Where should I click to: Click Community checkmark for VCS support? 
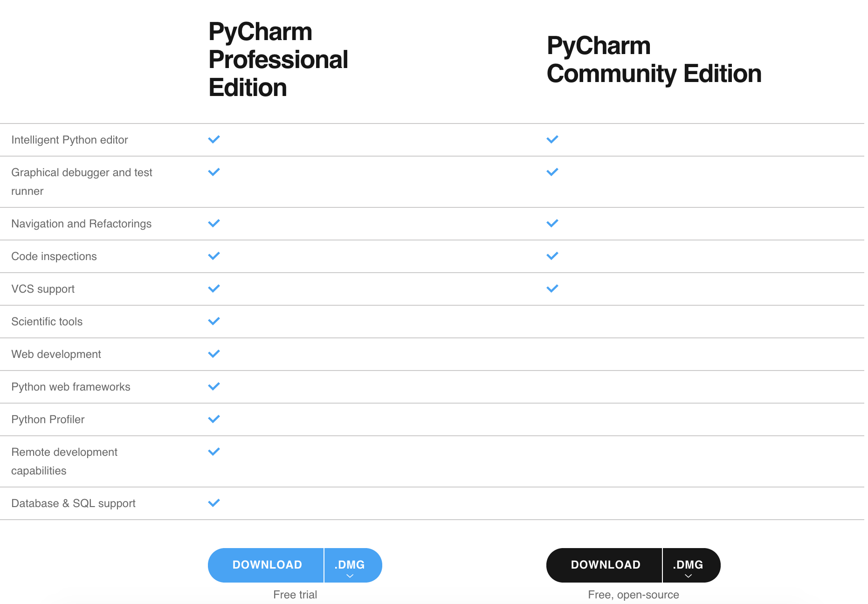tap(552, 288)
